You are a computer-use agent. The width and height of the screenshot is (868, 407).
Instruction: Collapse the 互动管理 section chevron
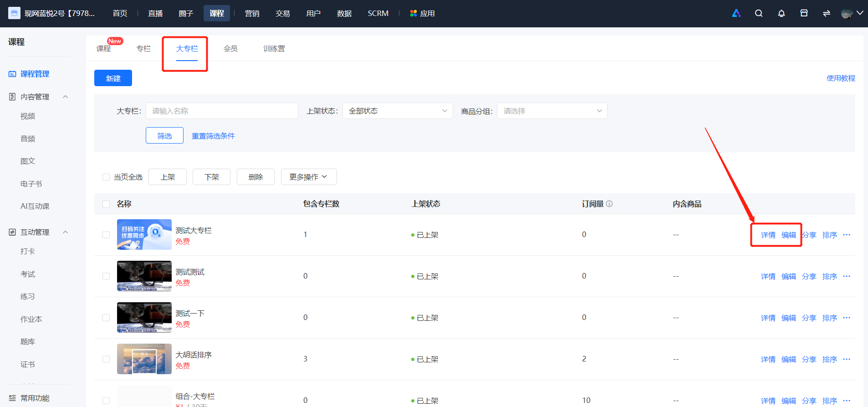click(65, 232)
